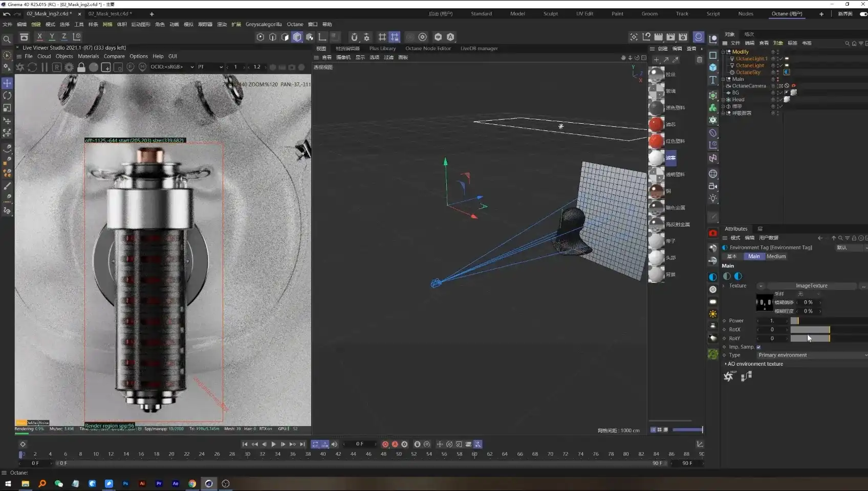Open Chrome from the Windows taskbar

192,483
